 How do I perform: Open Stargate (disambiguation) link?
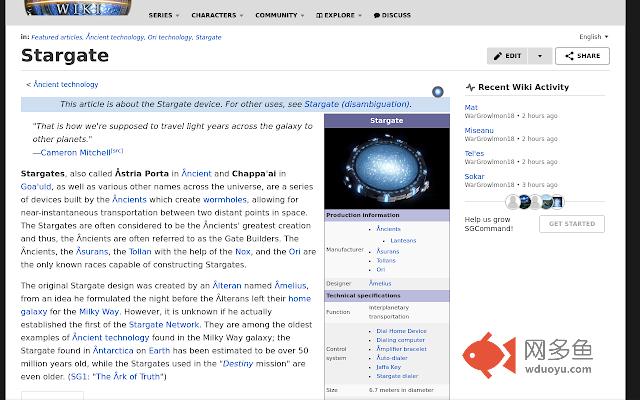[357, 104]
